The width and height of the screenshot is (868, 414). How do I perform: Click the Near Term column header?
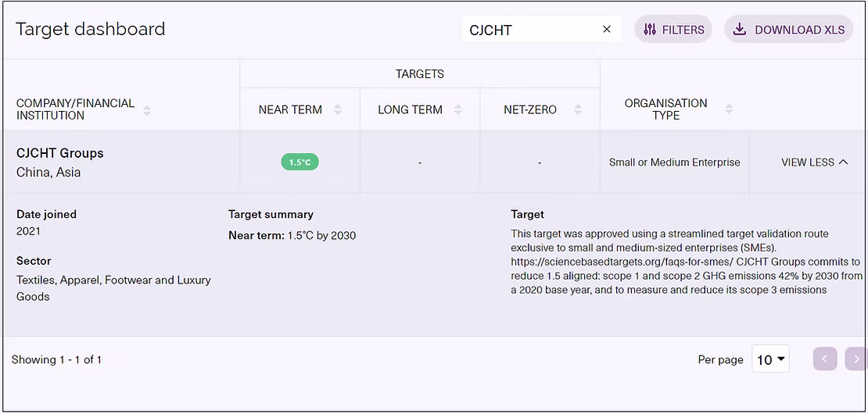pos(290,110)
